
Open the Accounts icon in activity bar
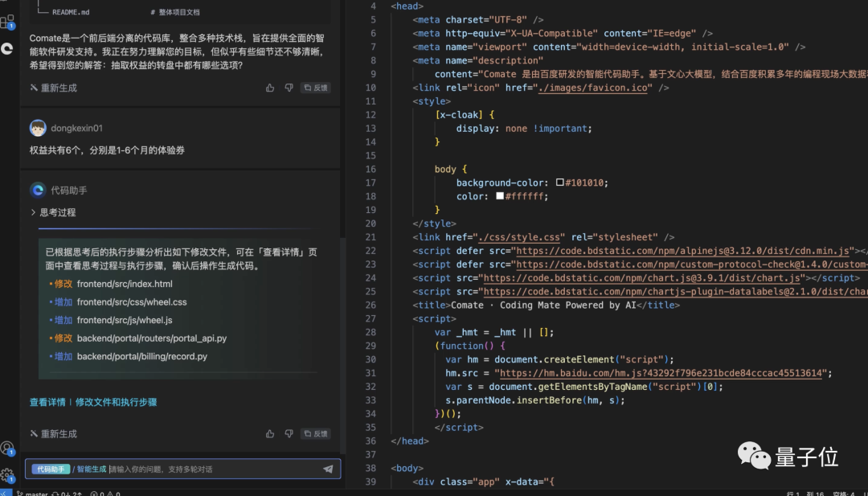(6, 448)
